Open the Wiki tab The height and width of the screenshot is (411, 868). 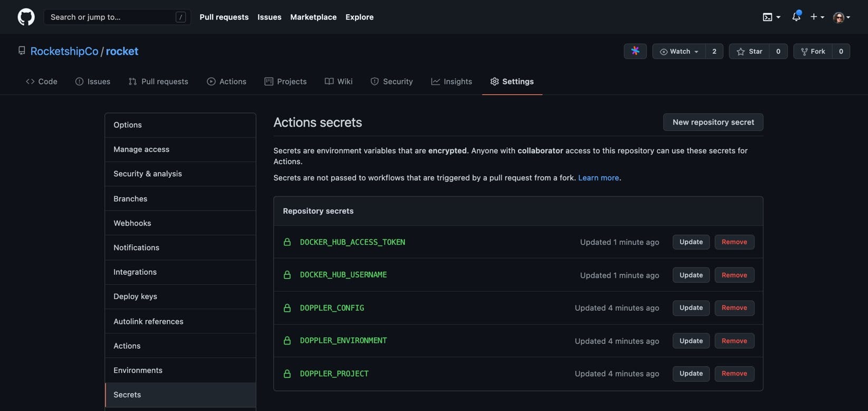[x=339, y=81]
